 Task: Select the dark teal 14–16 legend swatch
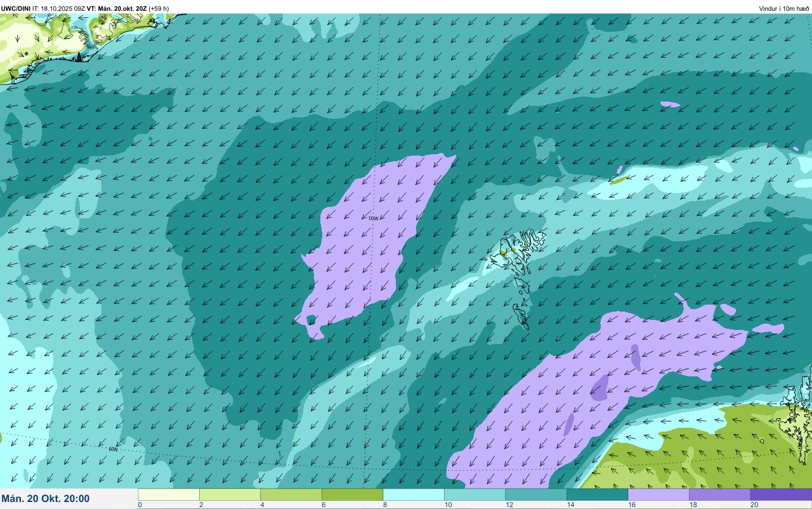click(x=598, y=494)
